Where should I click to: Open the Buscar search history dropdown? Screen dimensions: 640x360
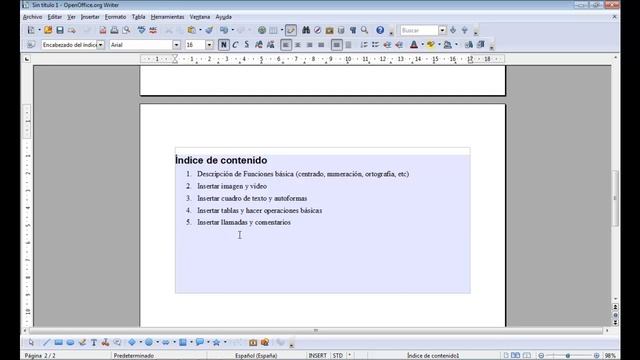[442, 30]
